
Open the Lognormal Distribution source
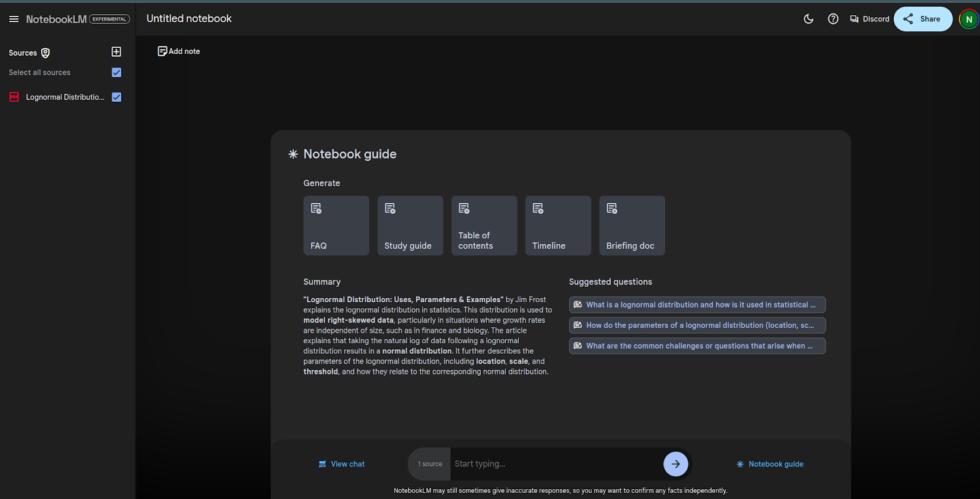pos(65,97)
